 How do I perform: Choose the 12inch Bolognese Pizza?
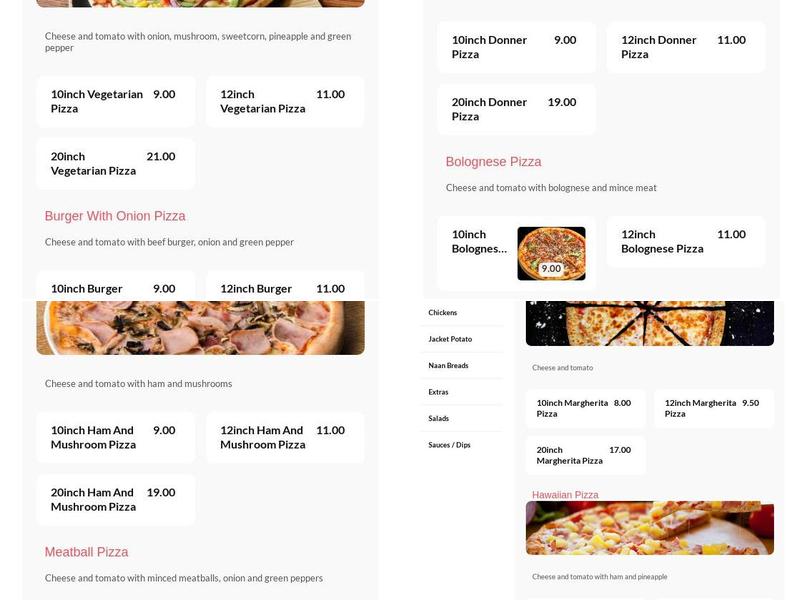685,243
